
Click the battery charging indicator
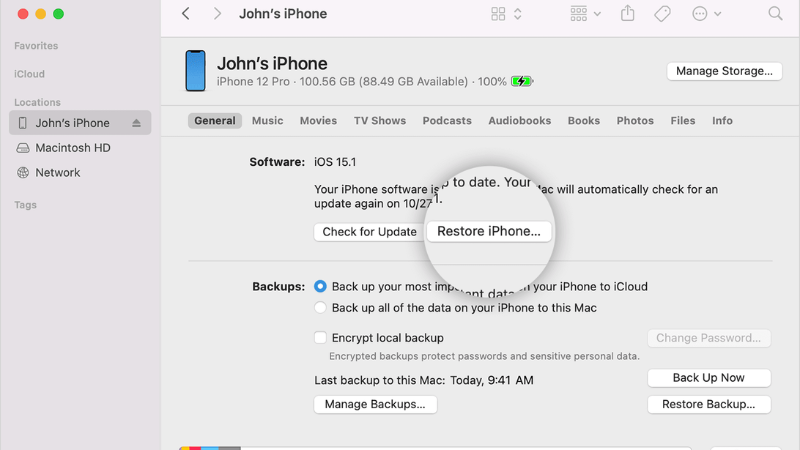pos(522,81)
